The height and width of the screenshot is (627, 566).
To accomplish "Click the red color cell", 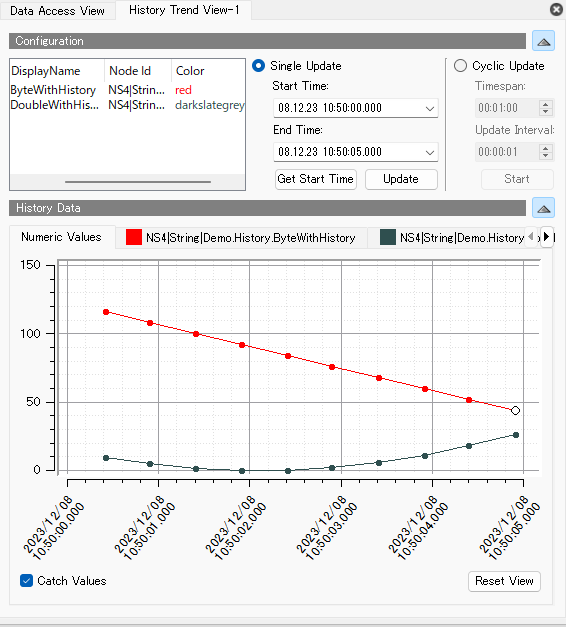I will tap(184, 90).
